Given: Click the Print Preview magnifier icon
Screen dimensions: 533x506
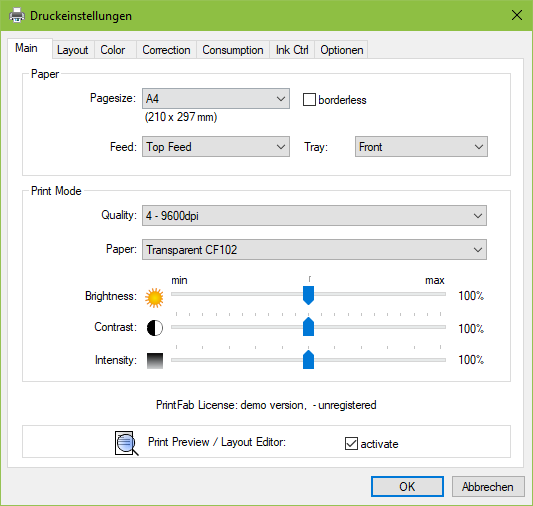Looking at the screenshot, I should click(126, 443).
